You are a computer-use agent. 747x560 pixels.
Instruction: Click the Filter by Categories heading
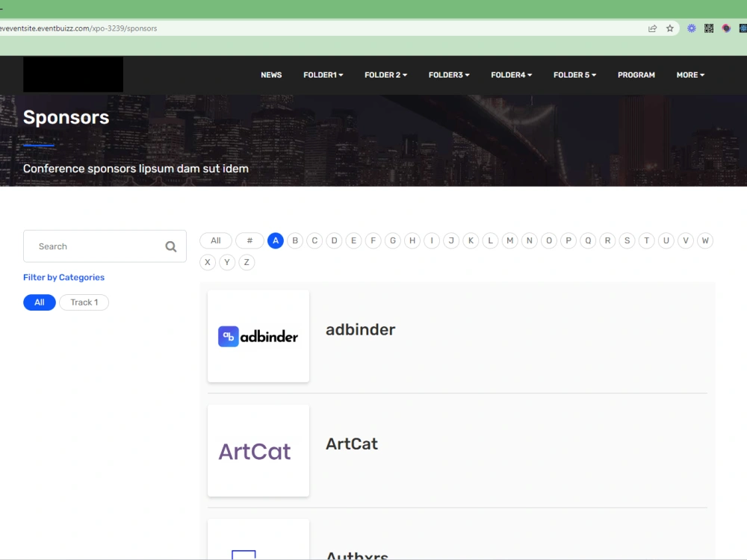63,277
